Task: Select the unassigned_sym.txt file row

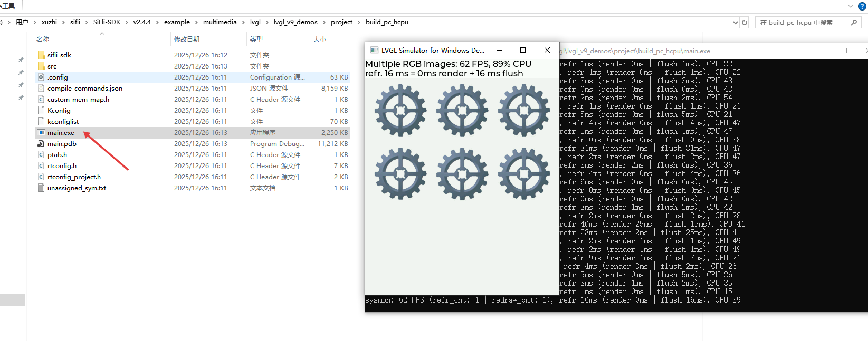Action: [x=77, y=188]
